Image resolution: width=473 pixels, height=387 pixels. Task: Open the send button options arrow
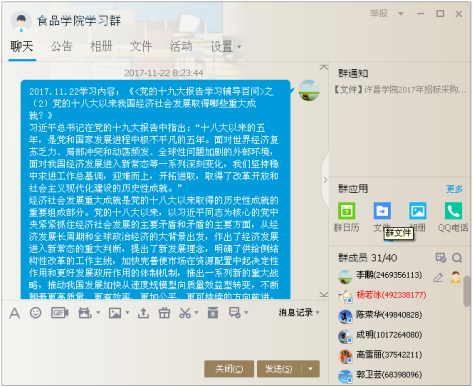click(x=311, y=369)
